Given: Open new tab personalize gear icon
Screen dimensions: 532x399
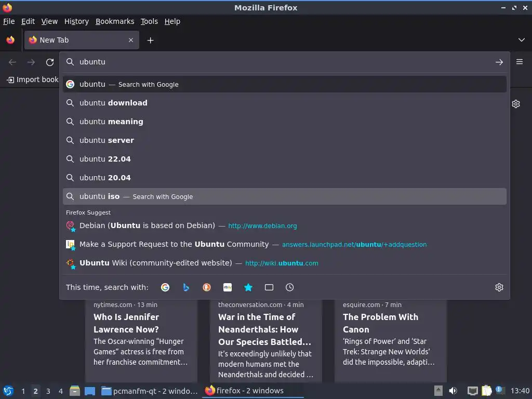Looking at the screenshot, I should [x=516, y=104].
